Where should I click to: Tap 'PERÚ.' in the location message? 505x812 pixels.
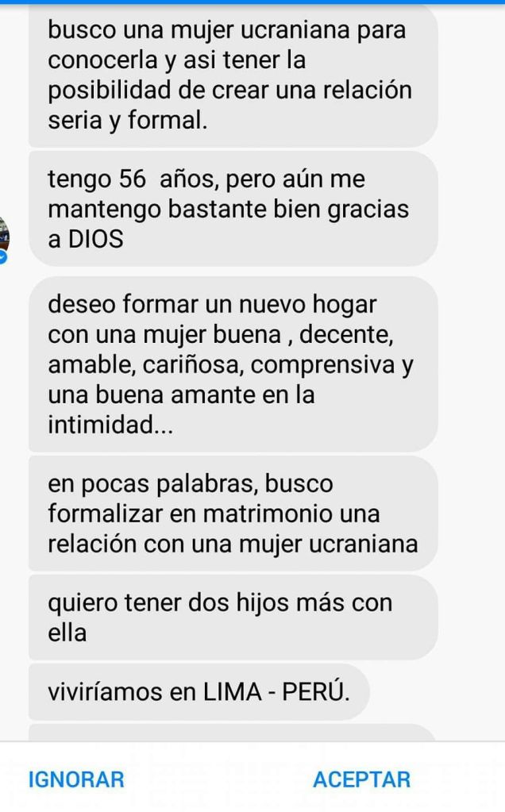[x=316, y=691]
